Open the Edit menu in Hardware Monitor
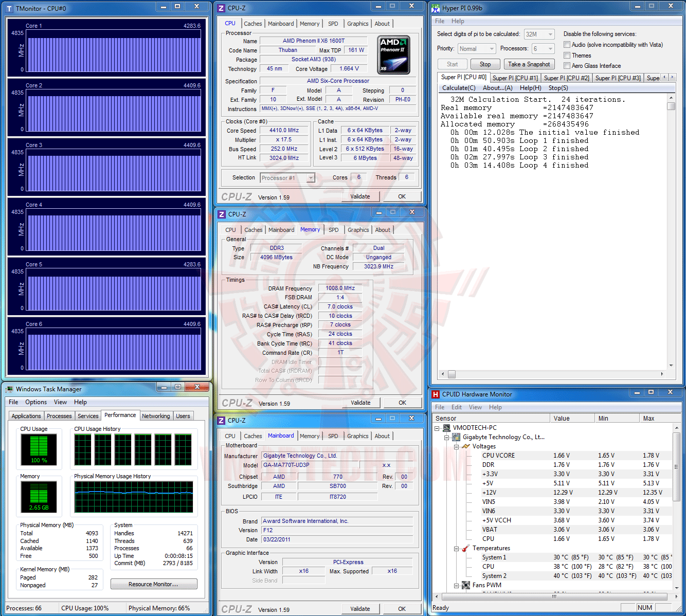The height and width of the screenshot is (616, 686). point(456,407)
